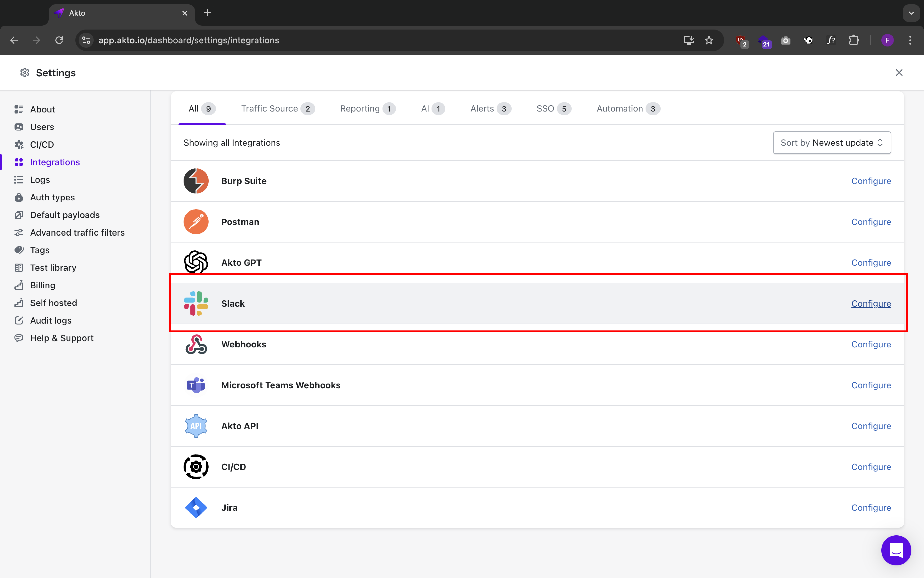Open the Sort by Newest update dropdown
This screenshot has width=924, height=578.
pos(831,143)
